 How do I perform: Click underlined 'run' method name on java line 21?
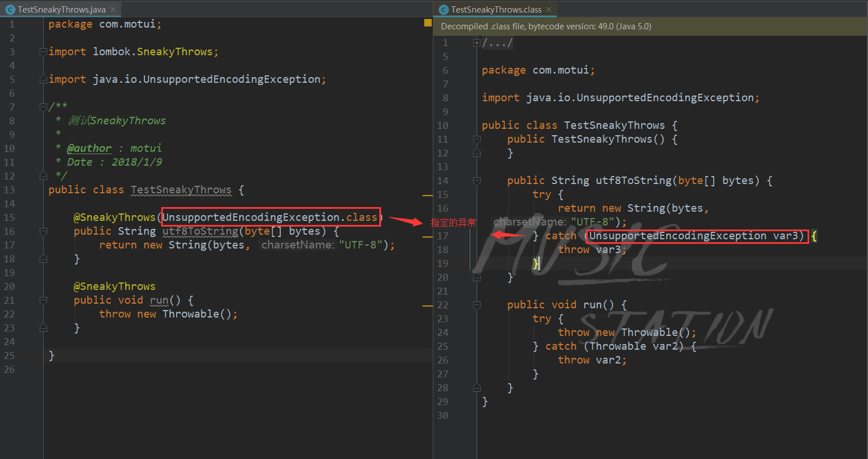tap(159, 300)
